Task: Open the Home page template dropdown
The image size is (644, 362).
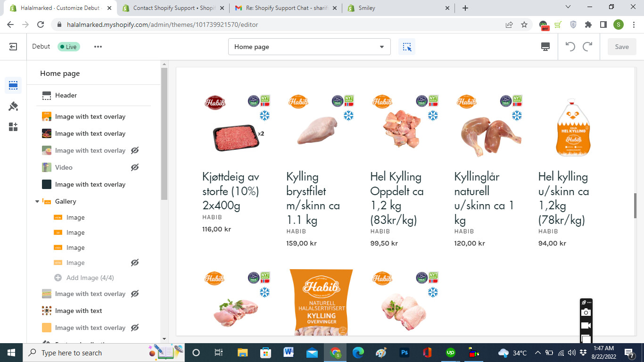Action: pos(309,47)
